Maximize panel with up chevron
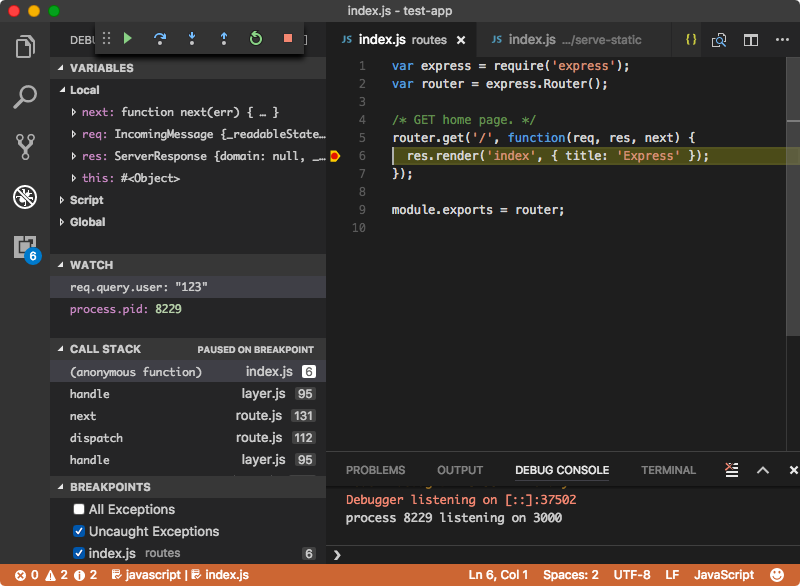 (763, 470)
